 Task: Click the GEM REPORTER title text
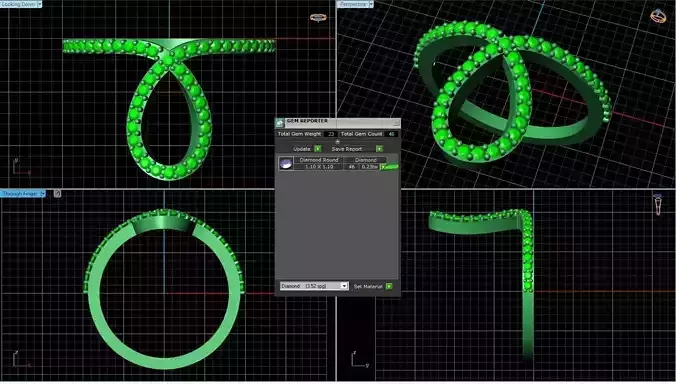(x=307, y=121)
